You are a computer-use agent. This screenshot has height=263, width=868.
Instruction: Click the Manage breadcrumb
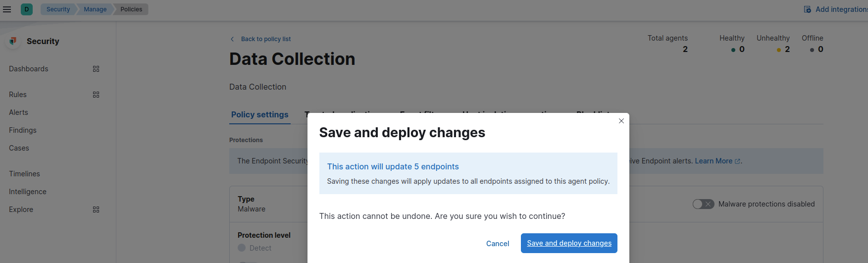[x=95, y=9]
